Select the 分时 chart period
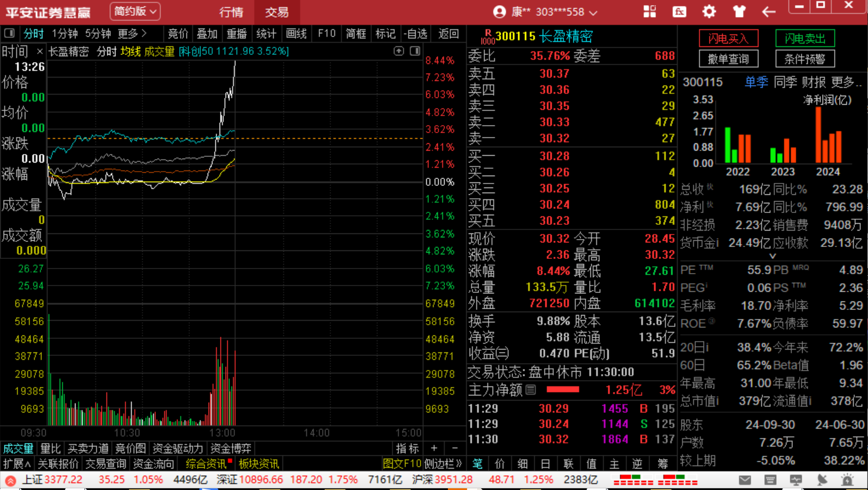The image size is (868, 490). pos(33,34)
